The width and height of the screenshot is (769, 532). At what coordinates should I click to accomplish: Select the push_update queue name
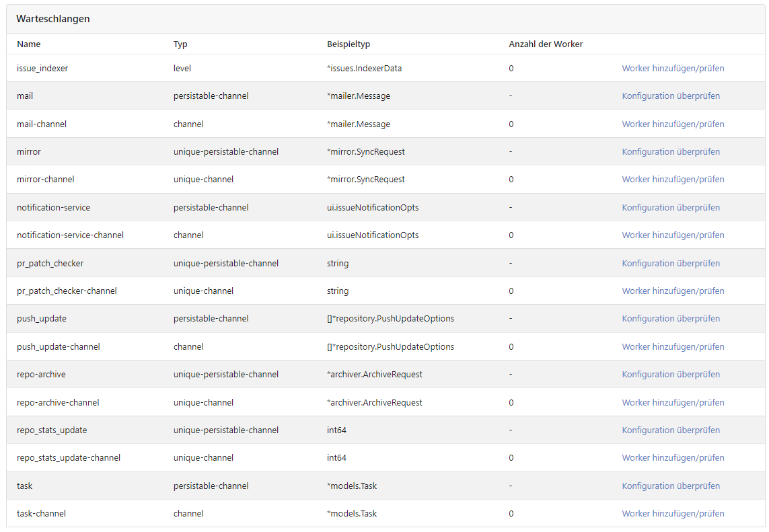41,318
